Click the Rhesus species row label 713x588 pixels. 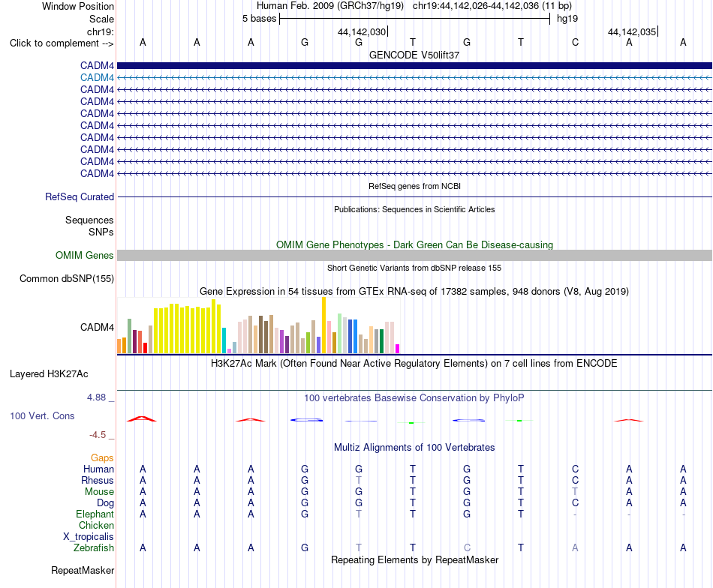click(98, 480)
